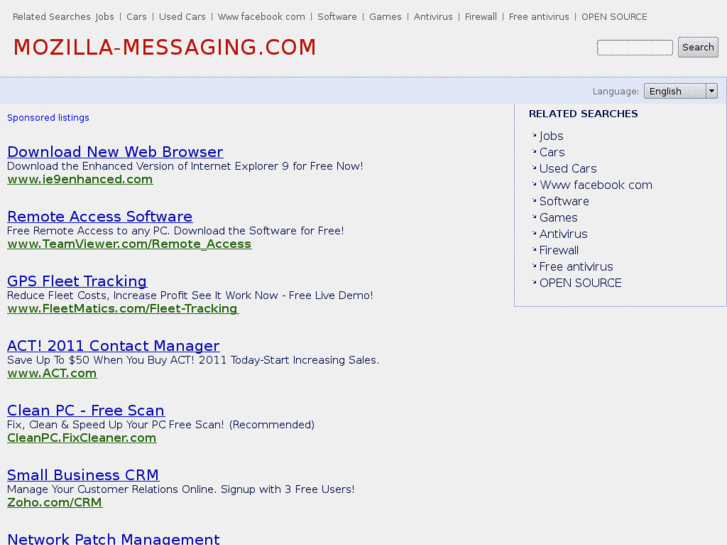The image size is (727, 545).
Task: Click Free antivirus in the top bar
Action: (x=539, y=17)
